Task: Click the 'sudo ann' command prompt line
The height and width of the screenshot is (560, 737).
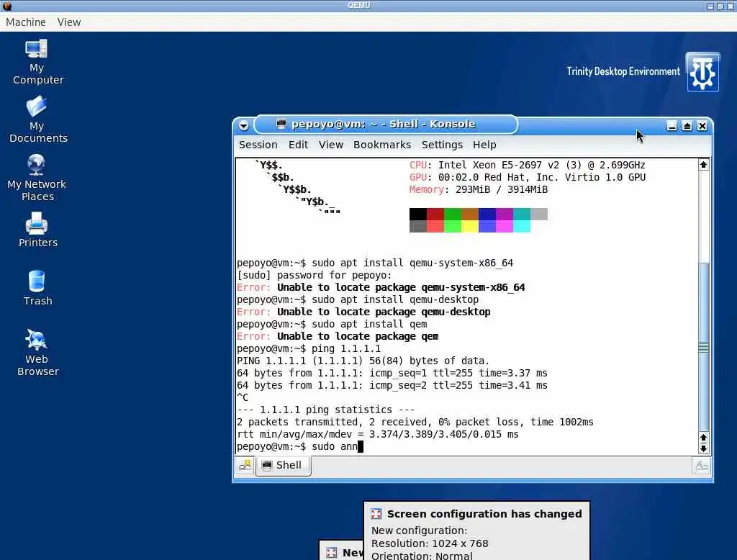Action: click(300, 446)
